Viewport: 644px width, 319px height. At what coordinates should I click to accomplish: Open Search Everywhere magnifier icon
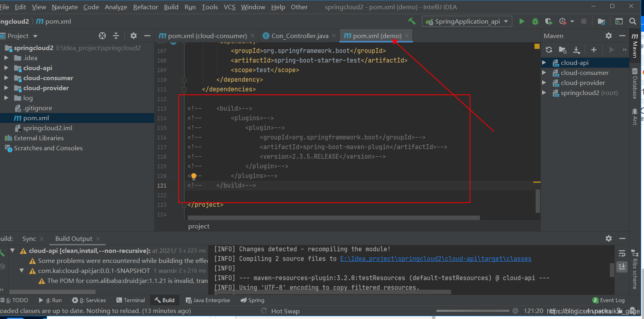pos(633,21)
